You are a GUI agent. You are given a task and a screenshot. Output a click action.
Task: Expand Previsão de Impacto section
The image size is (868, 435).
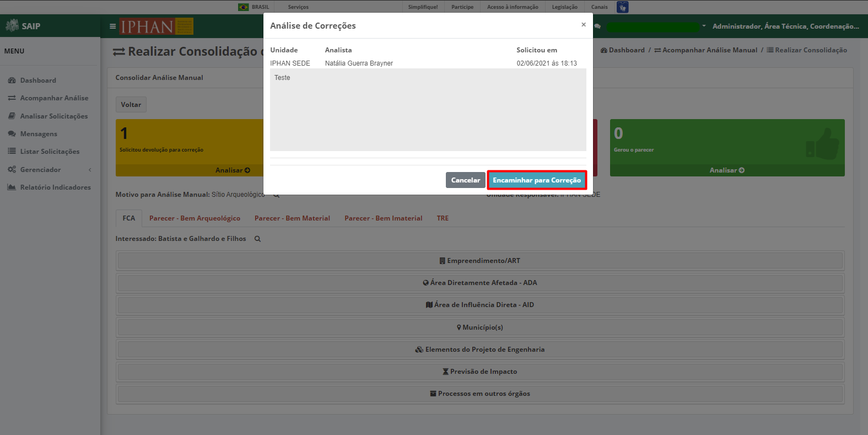click(x=480, y=372)
